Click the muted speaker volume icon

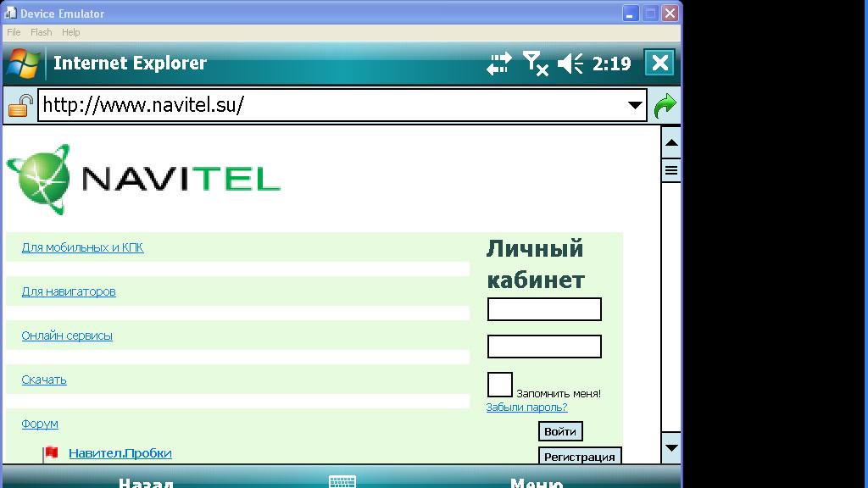[x=571, y=64]
